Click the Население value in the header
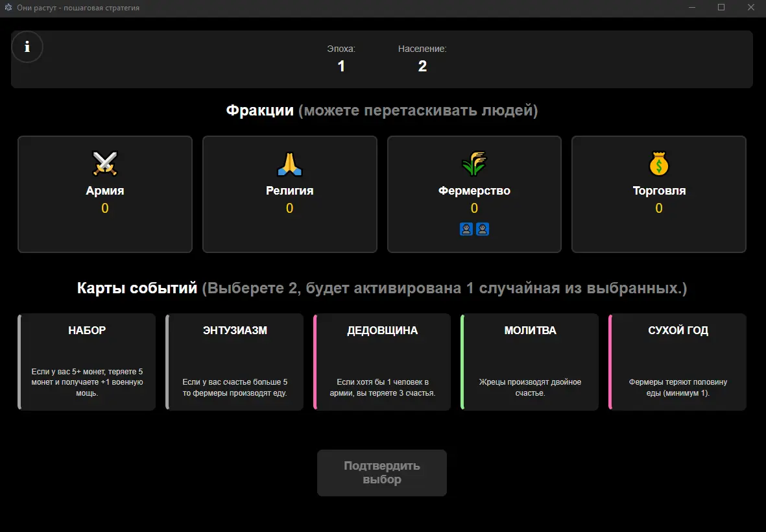 coord(422,66)
